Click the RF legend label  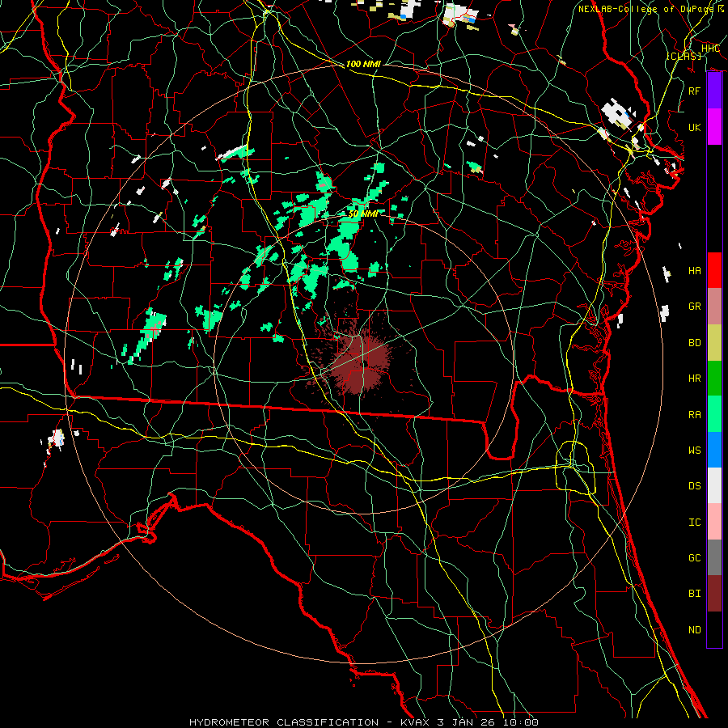click(x=694, y=91)
